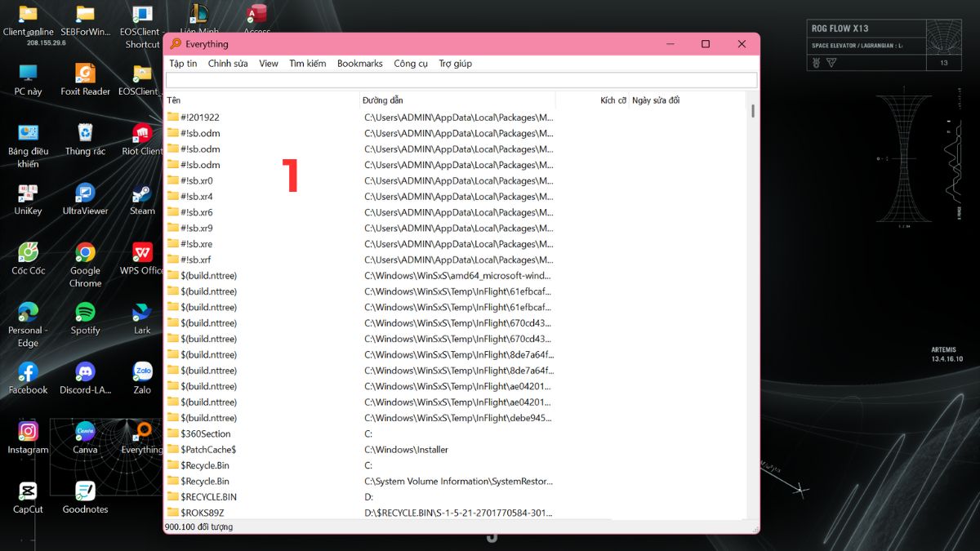Open the View menu
The image size is (980, 551).
pos(269,64)
